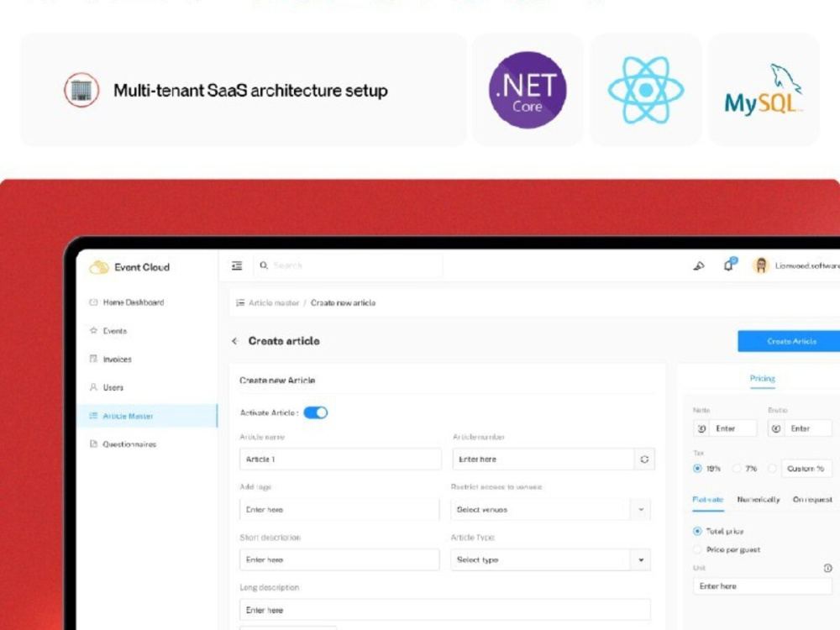Click the Event Cloud brand name
The image size is (840, 630).
point(142,267)
